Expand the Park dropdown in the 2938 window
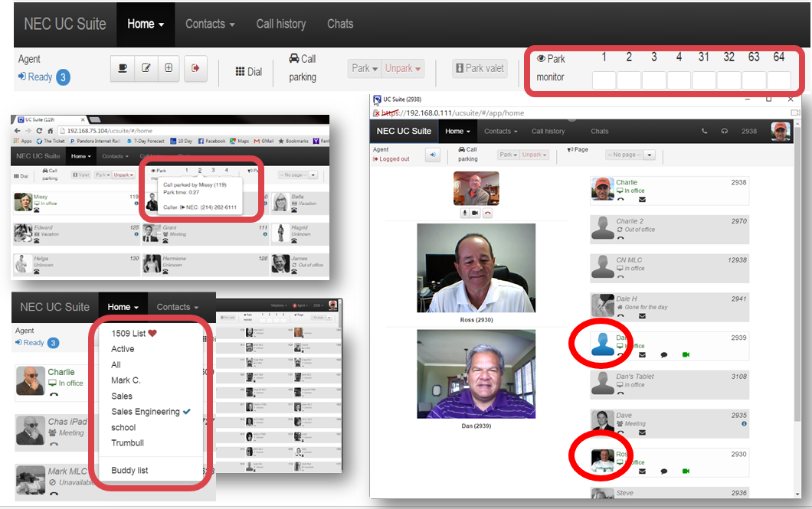812x509 pixels. [x=509, y=155]
